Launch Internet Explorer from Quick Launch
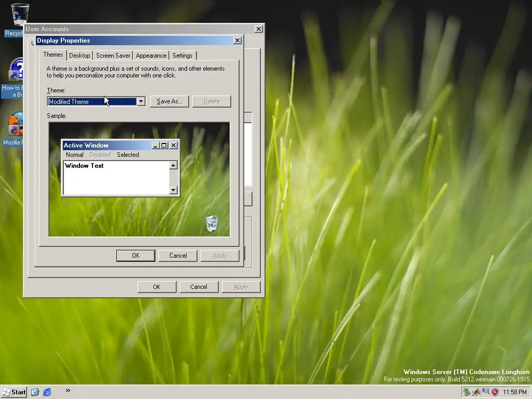 click(x=47, y=392)
